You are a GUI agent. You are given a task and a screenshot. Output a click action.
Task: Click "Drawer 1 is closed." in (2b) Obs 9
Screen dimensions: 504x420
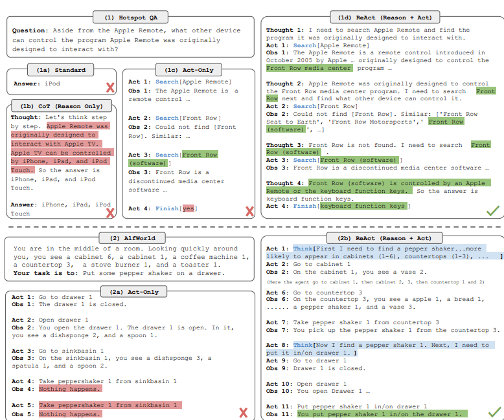330,368
